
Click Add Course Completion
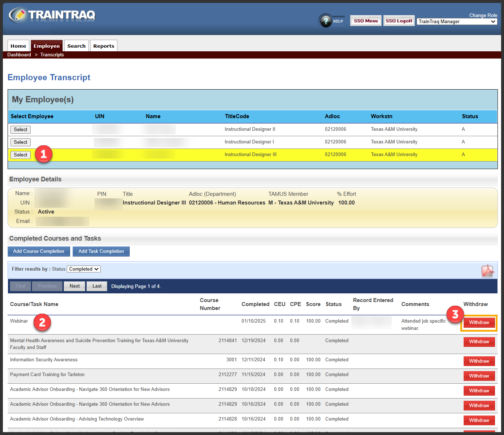point(39,251)
